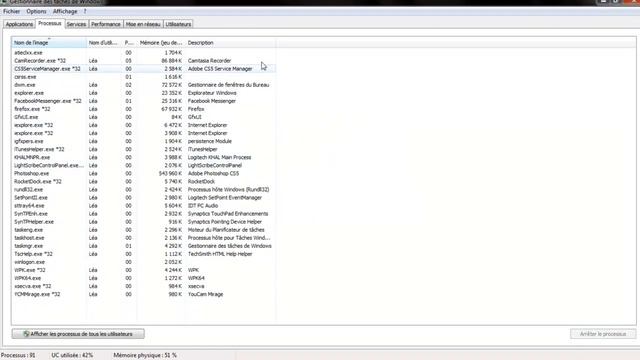Viewport: 640px width, 360px height.
Task: Click Afficher les processus de tous les utilisateurs
Action: coord(78,334)
